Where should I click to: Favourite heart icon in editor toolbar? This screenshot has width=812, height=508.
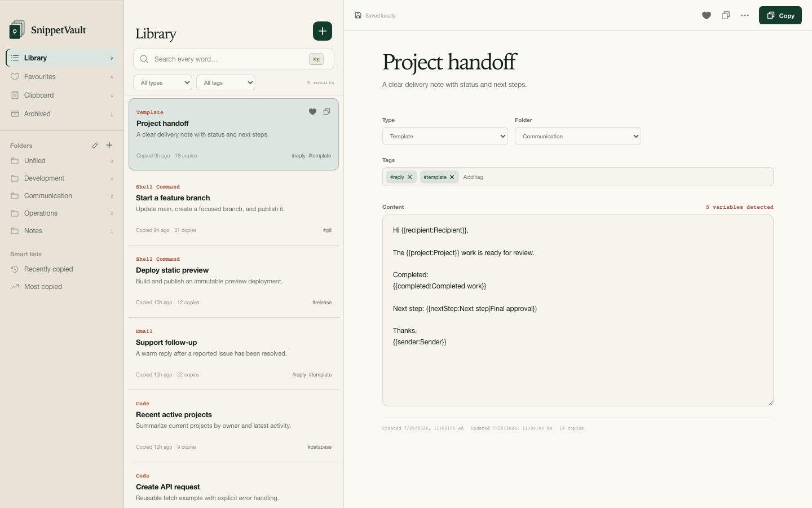point(707,15)
